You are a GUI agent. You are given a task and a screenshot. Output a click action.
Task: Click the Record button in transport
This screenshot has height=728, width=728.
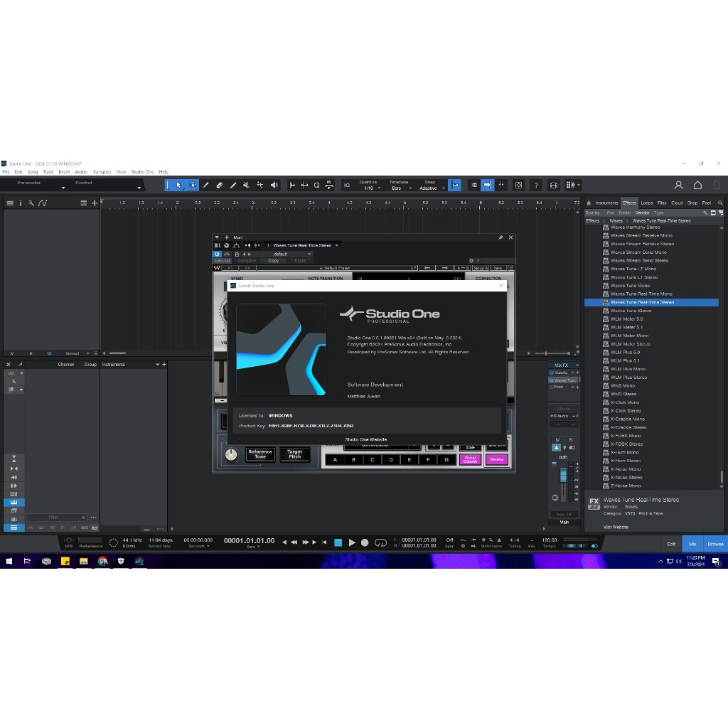click(365, 542)
